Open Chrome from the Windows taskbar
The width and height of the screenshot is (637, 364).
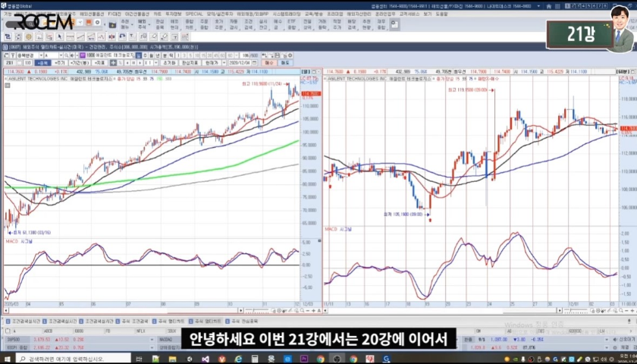coord(320,358)
